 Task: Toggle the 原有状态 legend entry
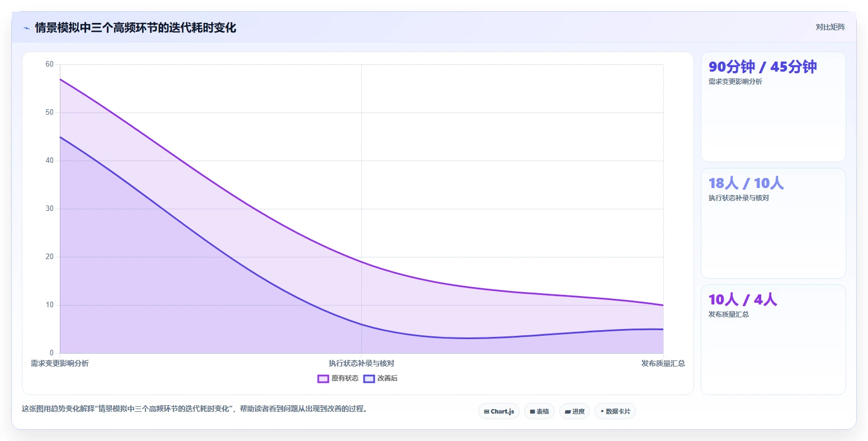point(338,378)
